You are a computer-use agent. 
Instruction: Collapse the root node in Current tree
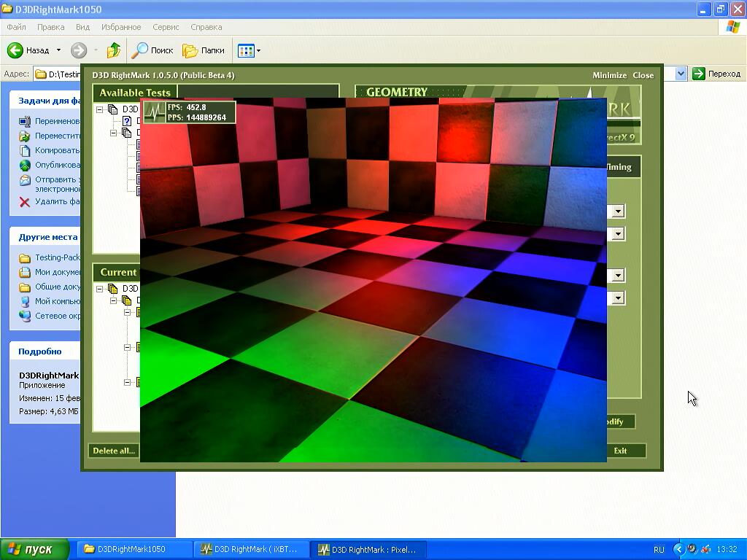100,289
